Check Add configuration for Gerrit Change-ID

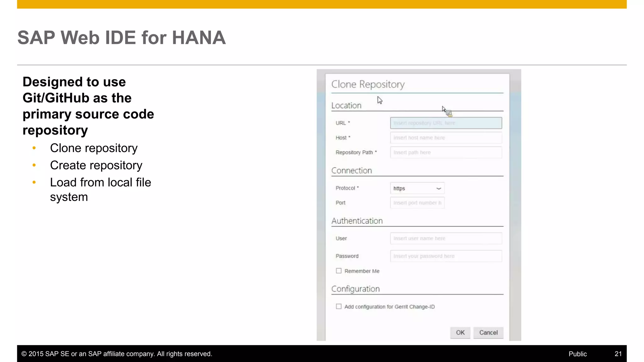click(339, 306)
